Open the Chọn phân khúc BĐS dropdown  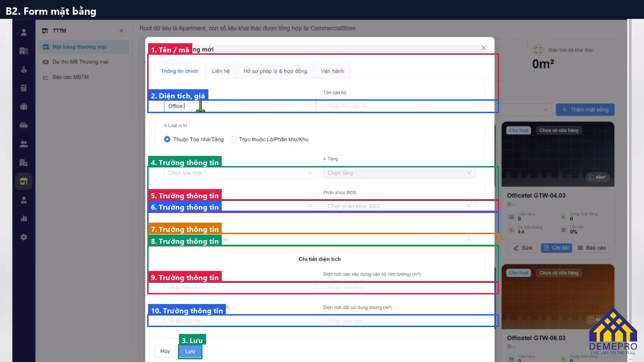click(399, 206)
